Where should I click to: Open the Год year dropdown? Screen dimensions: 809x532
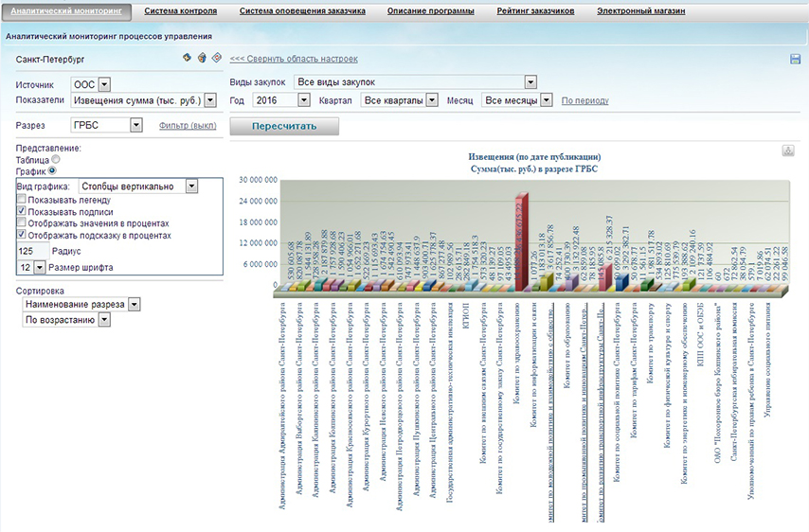pos(305,99)
